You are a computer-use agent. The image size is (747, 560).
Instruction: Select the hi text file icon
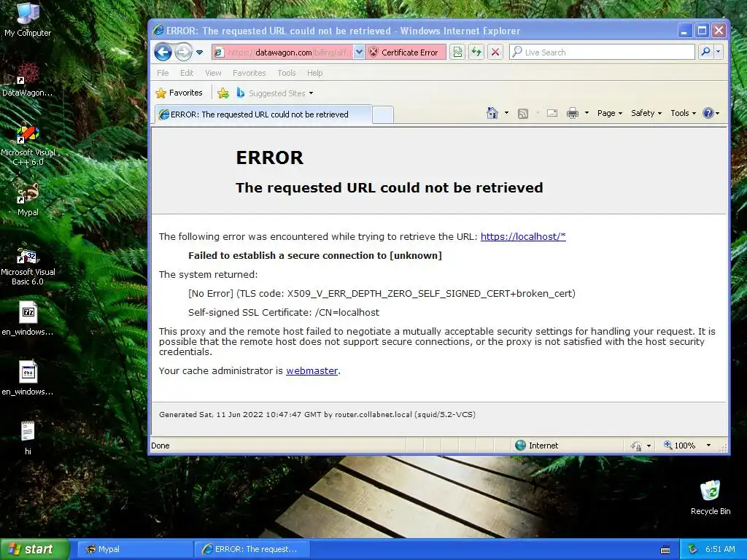pyautogui.click(x=28, y=437)
